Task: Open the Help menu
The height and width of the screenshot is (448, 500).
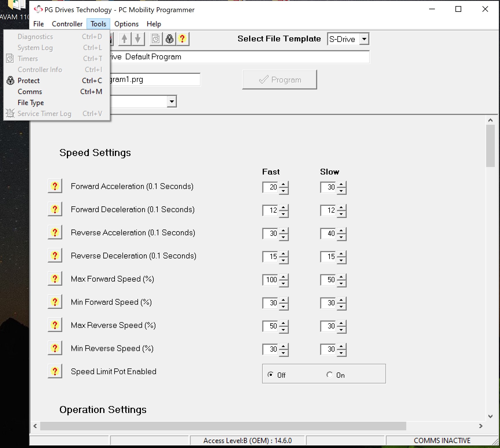Action: (154, 24)
